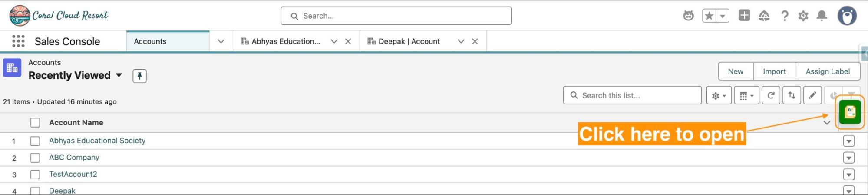Sort by the Account Name column header

click(x=76, y=123)
